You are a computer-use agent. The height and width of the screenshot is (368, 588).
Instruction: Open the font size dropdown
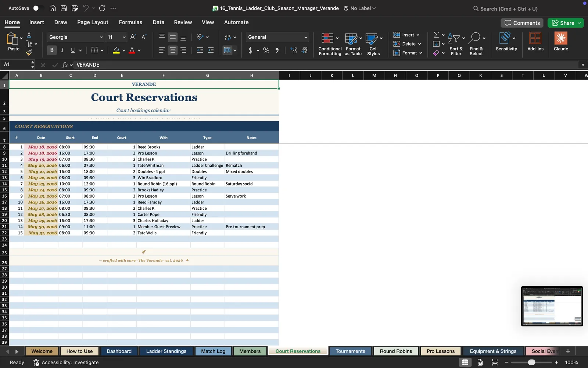pos(124,37)
